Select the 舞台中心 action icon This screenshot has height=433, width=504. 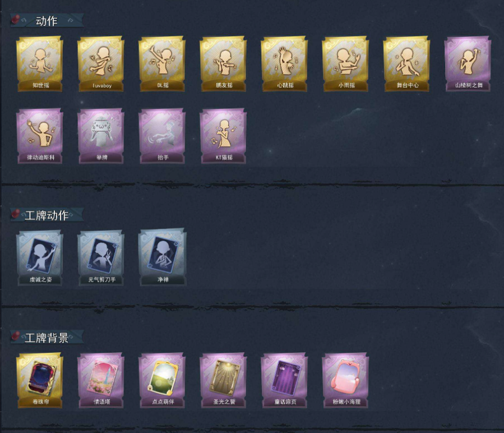click(406, 64)
